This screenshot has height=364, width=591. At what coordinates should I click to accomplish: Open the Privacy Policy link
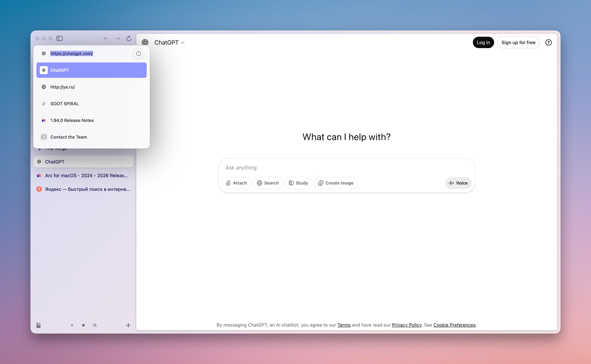(407, 325)
